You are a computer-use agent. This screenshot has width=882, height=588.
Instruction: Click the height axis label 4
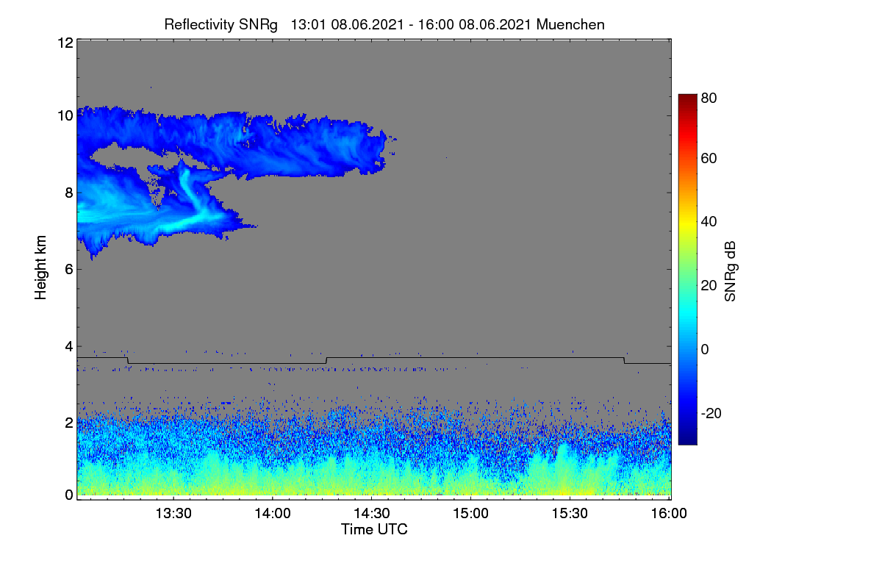68,345
